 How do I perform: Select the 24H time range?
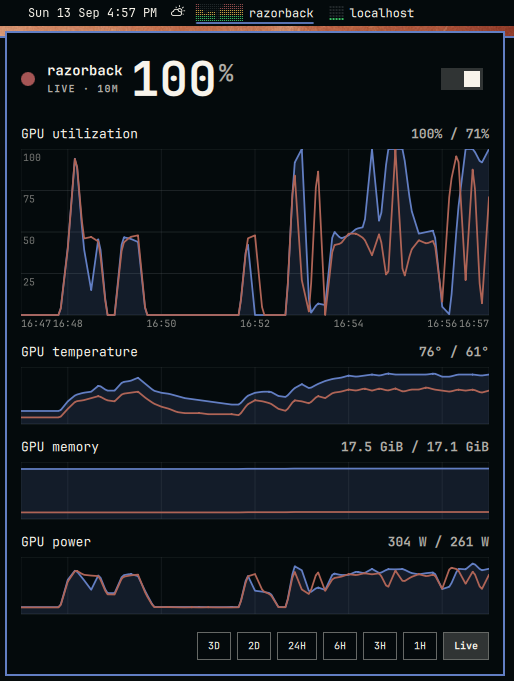click(x=297, y=646)
